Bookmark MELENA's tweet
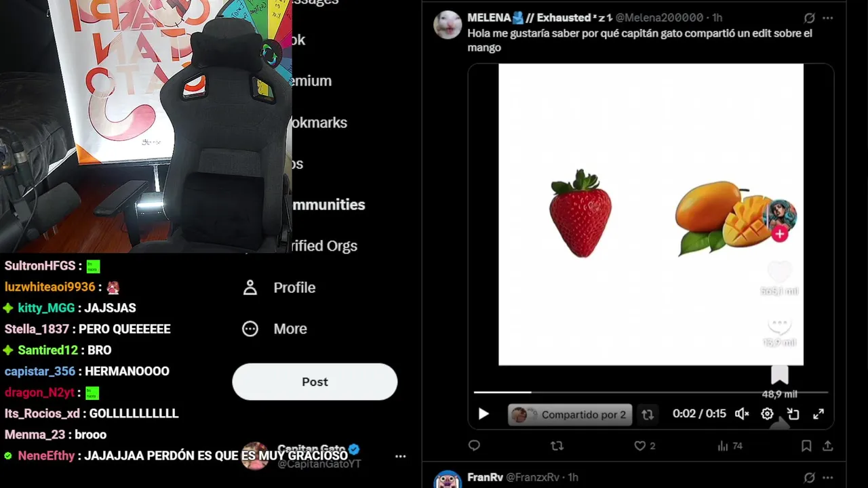This screenshot has height=488, width=868. [806, 445]
